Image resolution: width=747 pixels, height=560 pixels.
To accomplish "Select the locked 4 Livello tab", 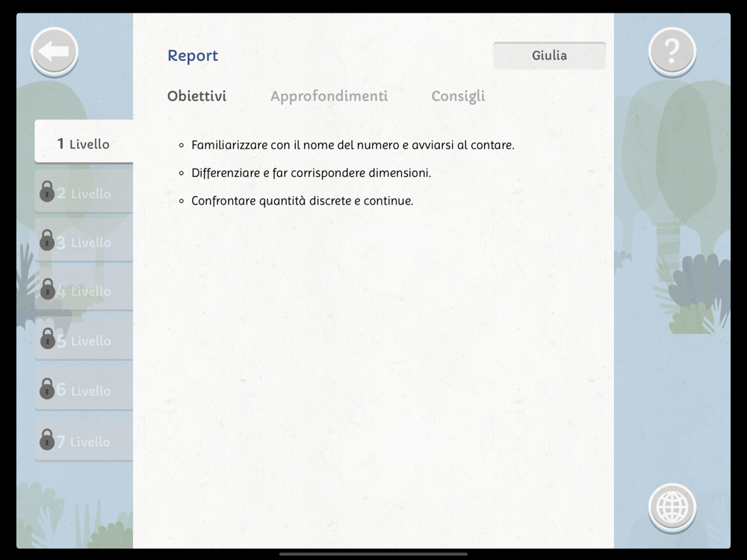I will coord(84,289).
